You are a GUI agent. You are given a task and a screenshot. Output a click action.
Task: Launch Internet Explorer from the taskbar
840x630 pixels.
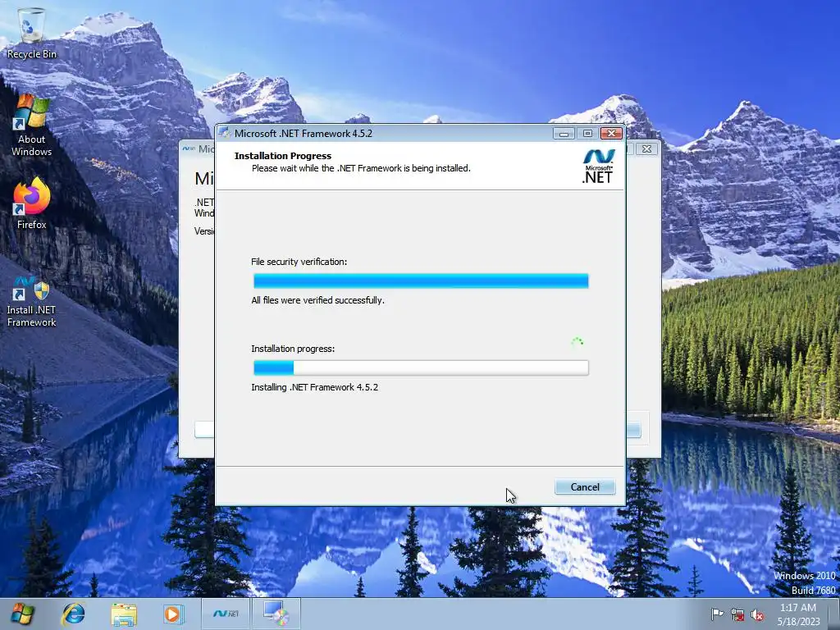73,614
